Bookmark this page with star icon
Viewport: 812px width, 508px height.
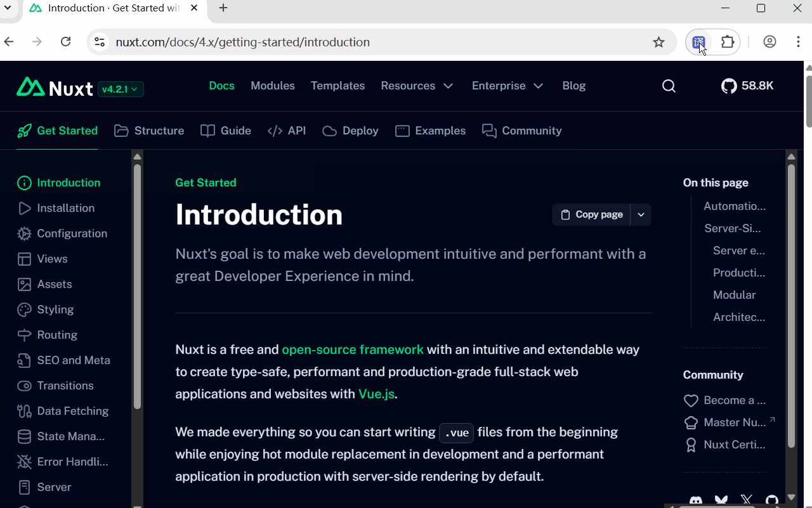[x=658, y=42]
